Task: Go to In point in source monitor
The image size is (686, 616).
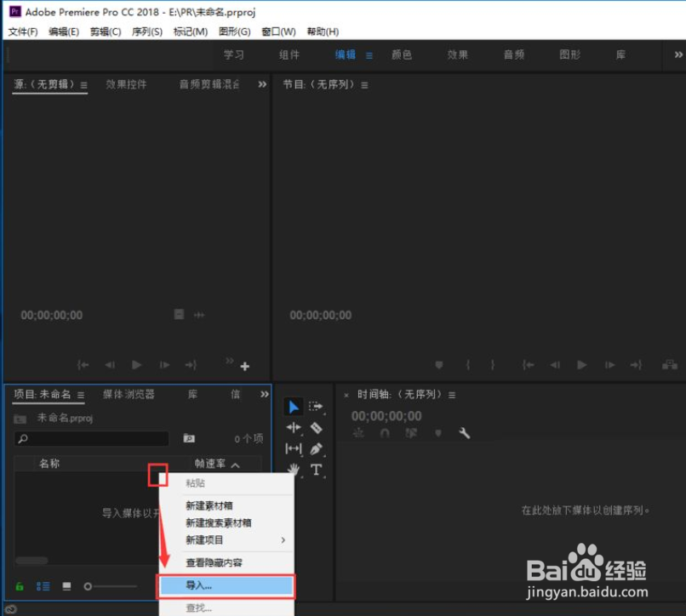Action: click(83, 364)
